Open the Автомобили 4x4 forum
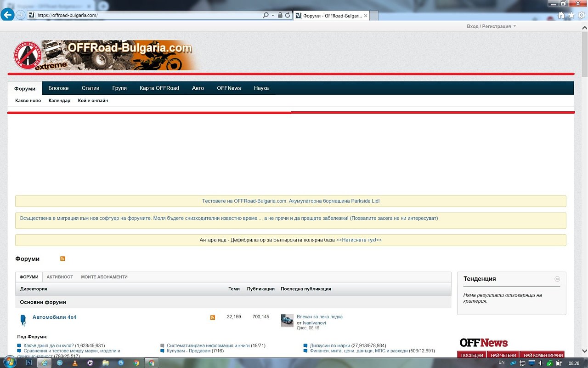Image resolution: width=588 pixels, height=368 pixels. [54, 317]
